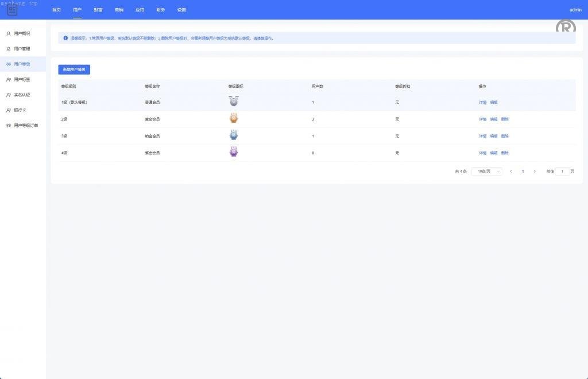Click the 银行卡 sidebar icon
Image resolution: width=588 pixels, height=379 pixels.
(9, 110)
